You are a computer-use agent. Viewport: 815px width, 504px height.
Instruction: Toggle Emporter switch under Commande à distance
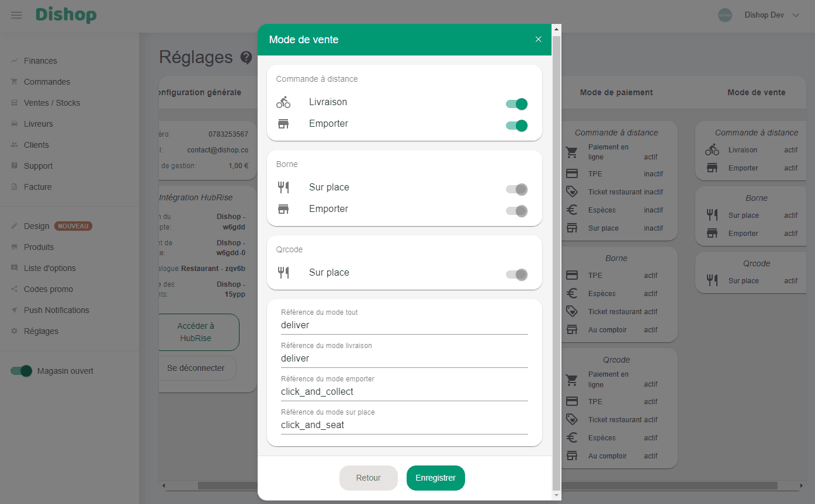517,126
